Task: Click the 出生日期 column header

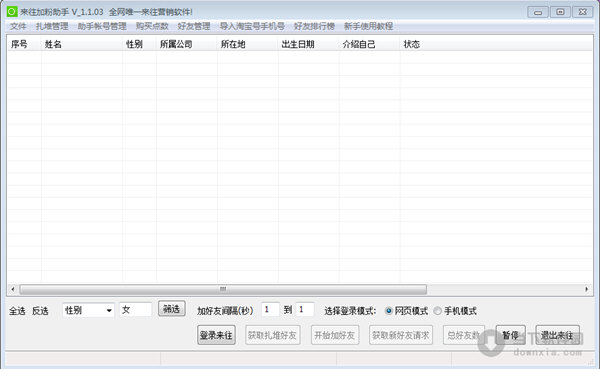Action: click(308, 44)
